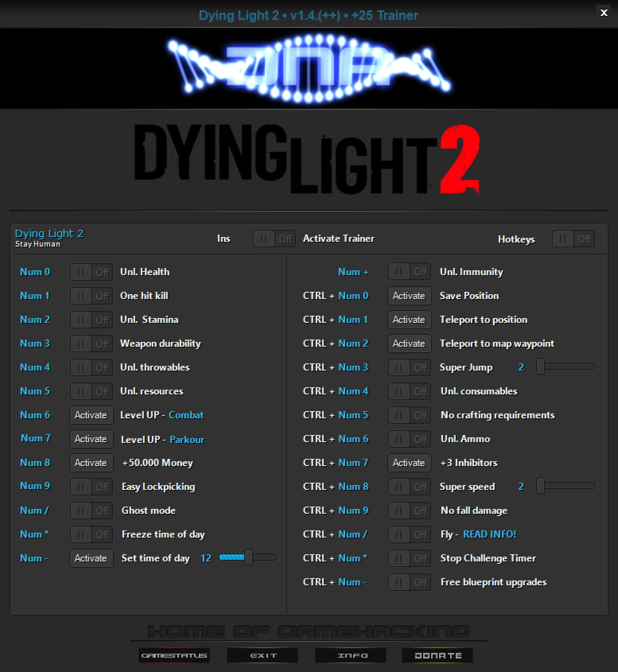Activate Level UP Combat
Viewport: 618px width, 672px height.
pyautogui.click(x=91, y=415)
